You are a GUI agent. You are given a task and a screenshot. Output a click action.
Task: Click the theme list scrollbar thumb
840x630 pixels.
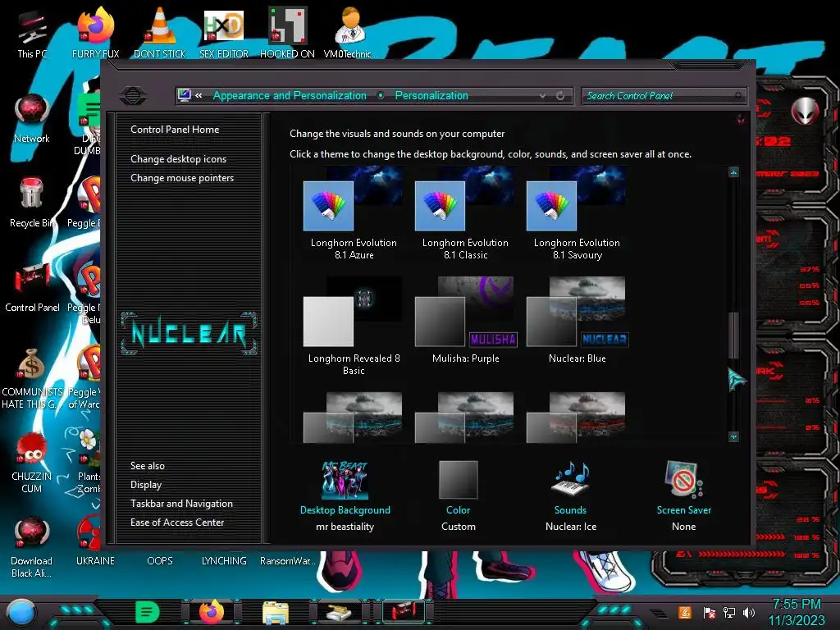(x=733, y=336)
